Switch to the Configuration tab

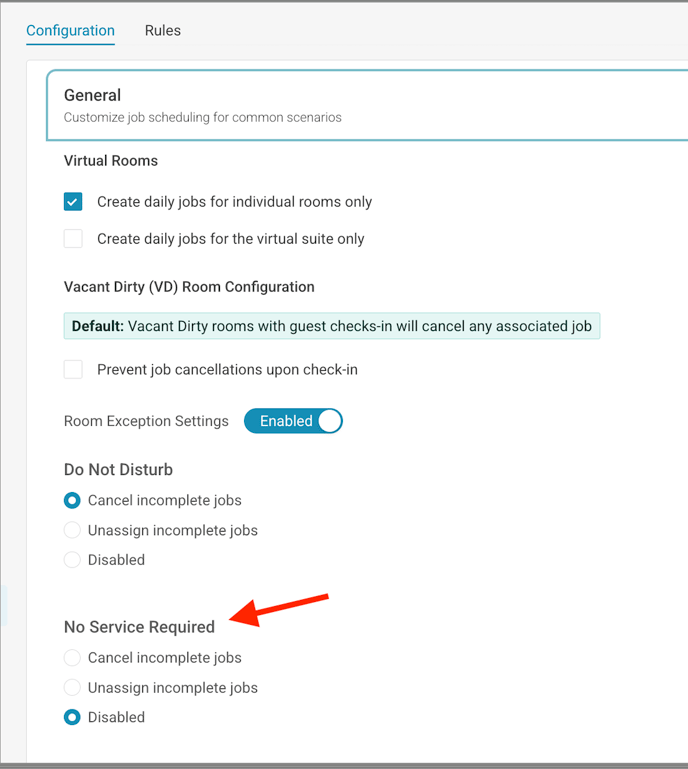tap(70, 31)
